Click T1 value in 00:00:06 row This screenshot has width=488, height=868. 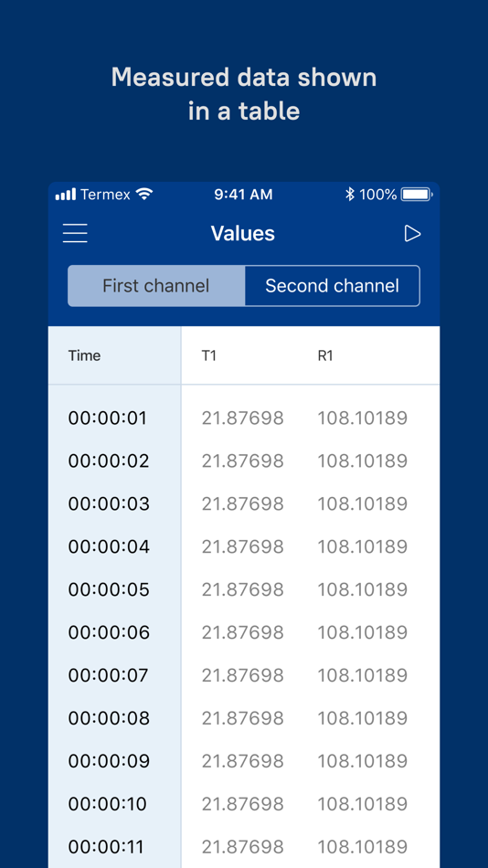click(242, 632)
